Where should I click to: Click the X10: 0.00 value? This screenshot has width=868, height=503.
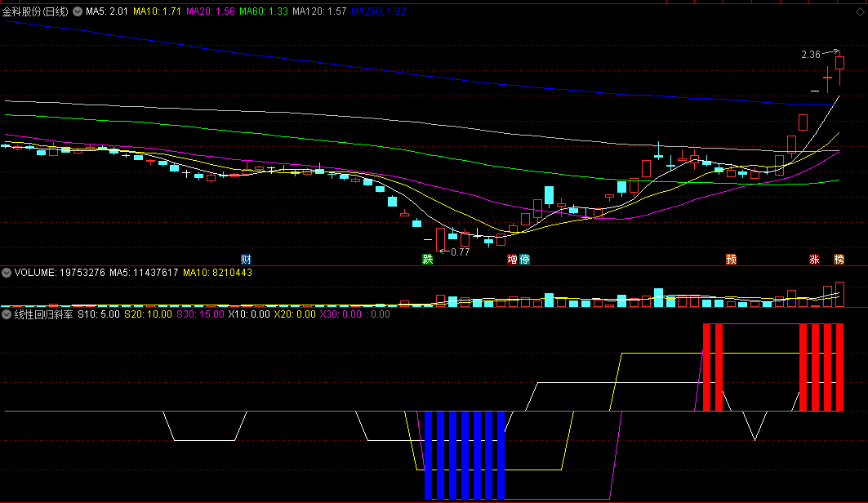[x=249, y=314]
